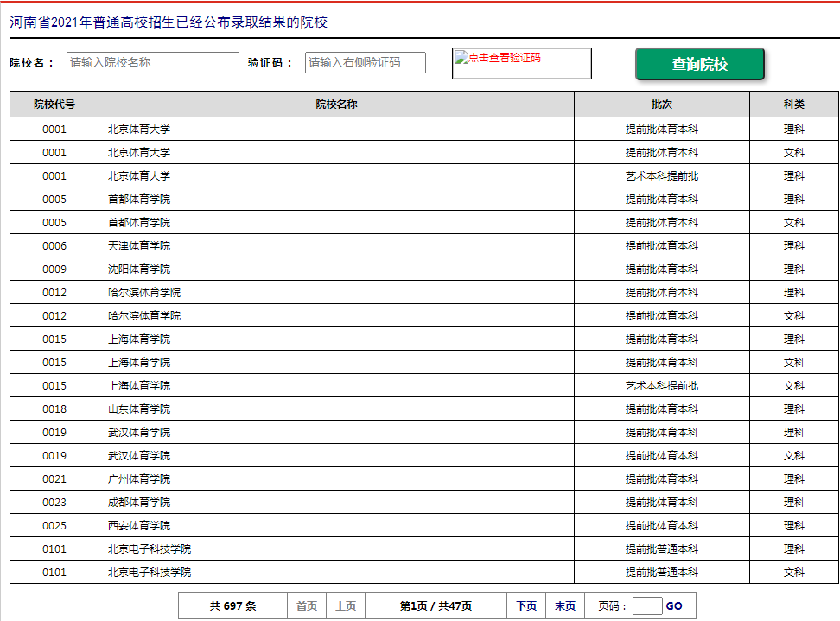Jump to last page with 末页
The width and height of the screenshot is (840, 621).
click(x=565, y=606)
